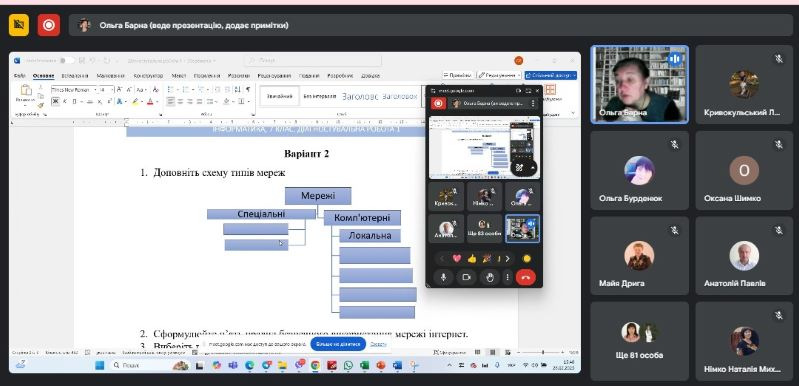Click the yellow text highlight color button
Screen dimensions: 799x386
coord(136,101)
